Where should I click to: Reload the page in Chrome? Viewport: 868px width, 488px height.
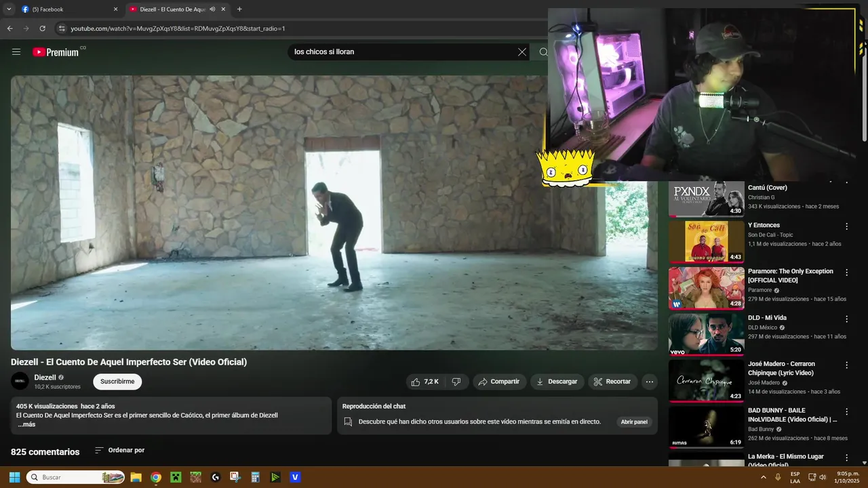coord(42,28)
